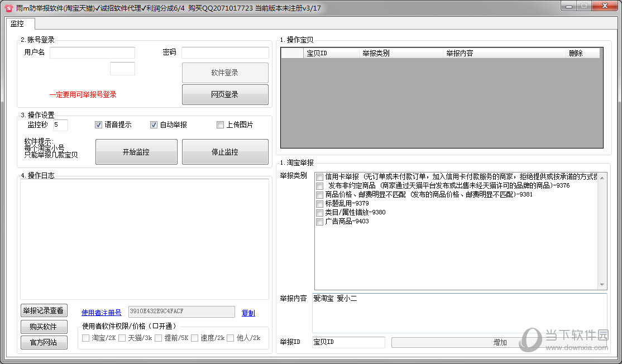Click the 宝贝ID column header
The width and height of the screenshot is (622, 364).
(331, 53)
